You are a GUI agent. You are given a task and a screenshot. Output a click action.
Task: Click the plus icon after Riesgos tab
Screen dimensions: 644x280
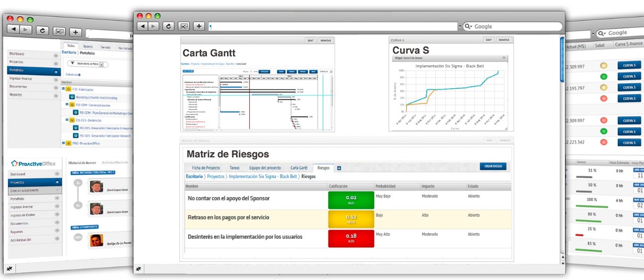coord(339,168)
